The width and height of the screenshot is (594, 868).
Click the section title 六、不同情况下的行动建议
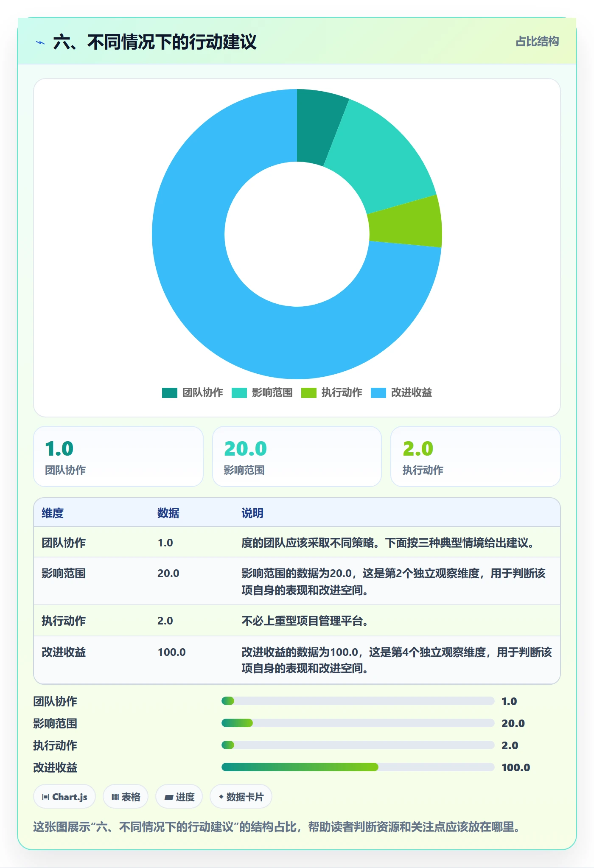155,42
